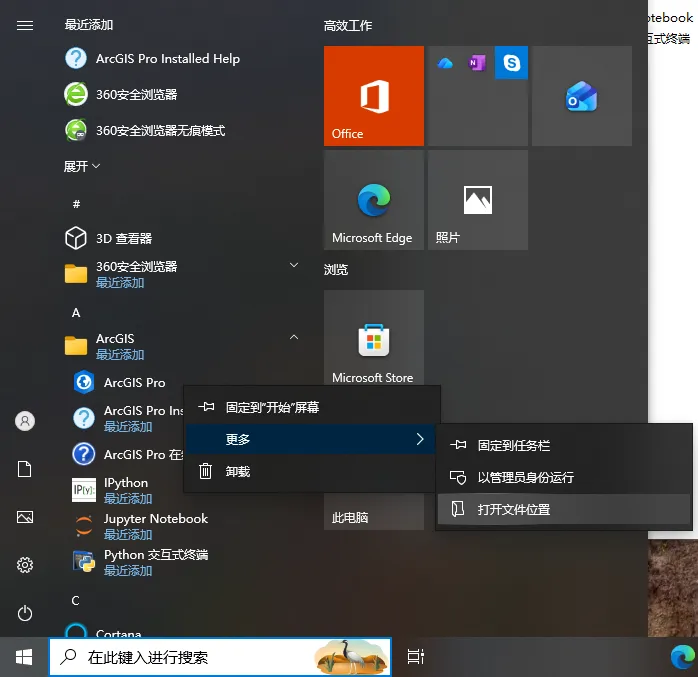Open Task View on the taskbar

click(416, 657)
